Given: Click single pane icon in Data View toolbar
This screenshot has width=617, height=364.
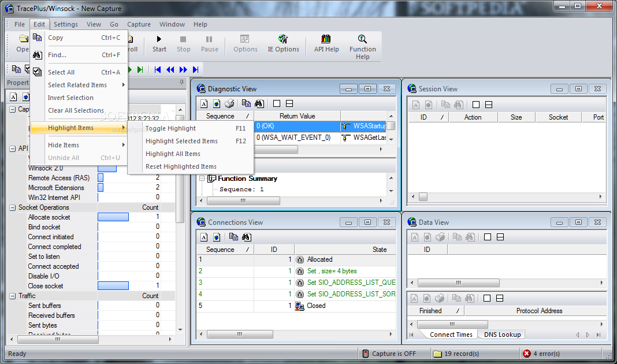Looking at the screenshot, I should 488,237.
